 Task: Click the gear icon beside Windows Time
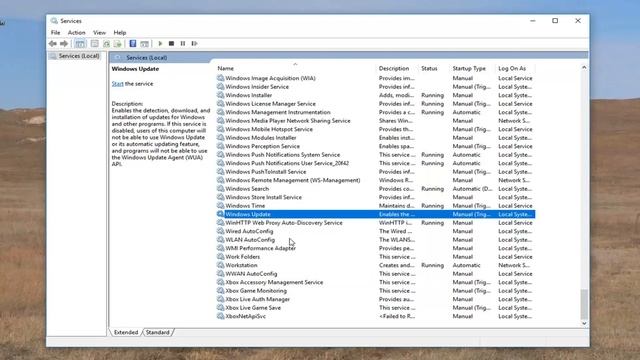click(x=220, y=206)
